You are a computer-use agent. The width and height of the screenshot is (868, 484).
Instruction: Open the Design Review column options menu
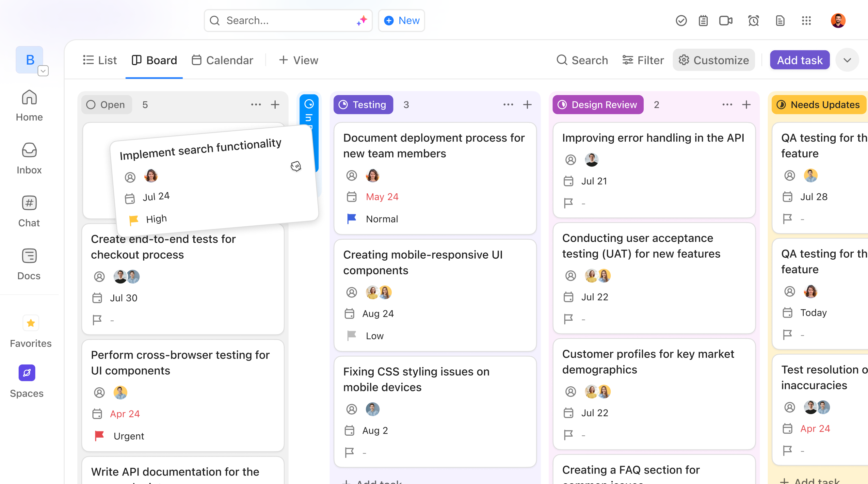pyautogui.click(x=727, y=105)
